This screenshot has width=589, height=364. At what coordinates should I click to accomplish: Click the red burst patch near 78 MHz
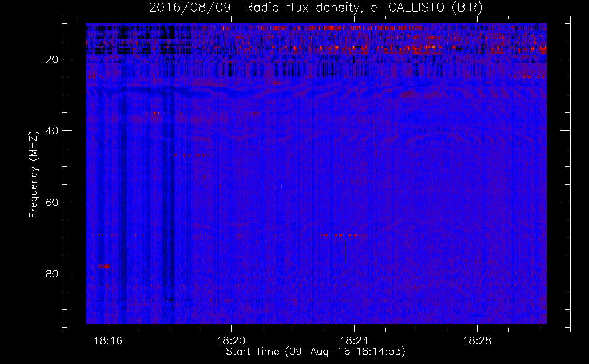[104, 266]
